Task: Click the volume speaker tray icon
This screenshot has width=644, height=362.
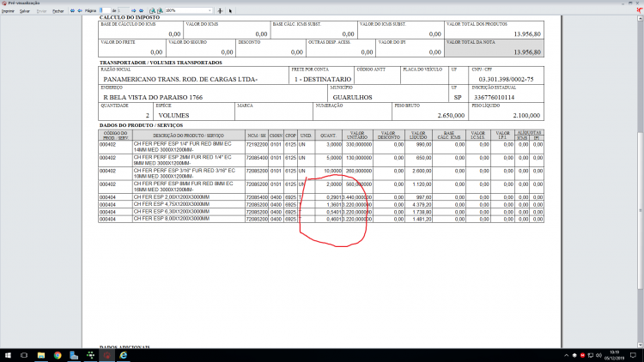Action: [598, 355]
